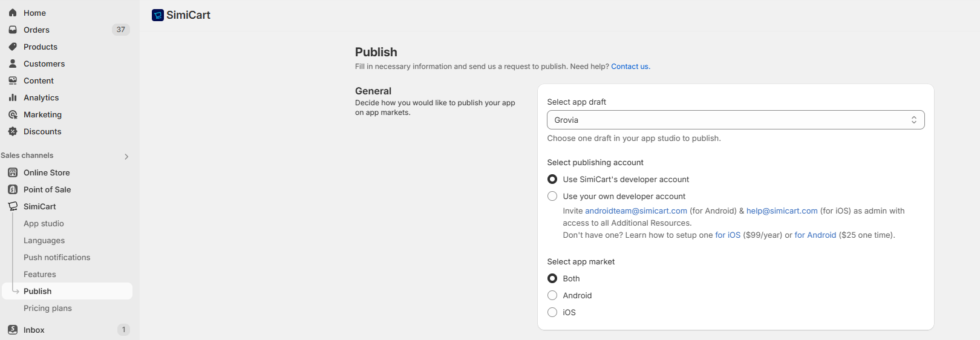Click the SimiCart logo in header
The image size is (980, 340).
(x=158, y=15)
